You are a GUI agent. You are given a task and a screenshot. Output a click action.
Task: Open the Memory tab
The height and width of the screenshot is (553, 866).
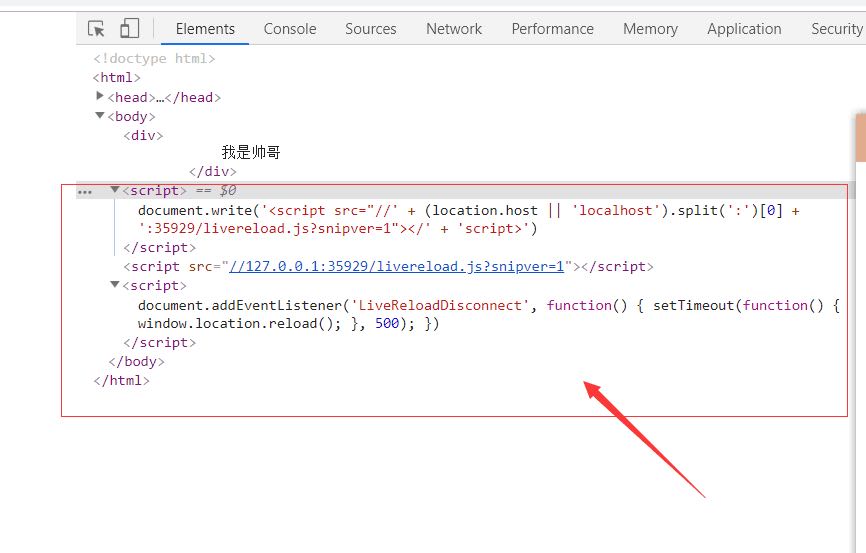click(650, 29)
